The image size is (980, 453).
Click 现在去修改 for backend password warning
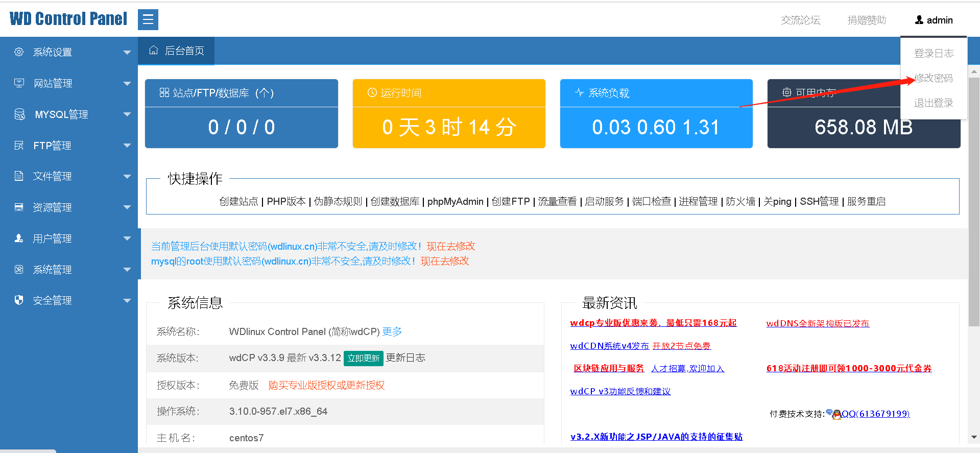click(x=450, y=246)
